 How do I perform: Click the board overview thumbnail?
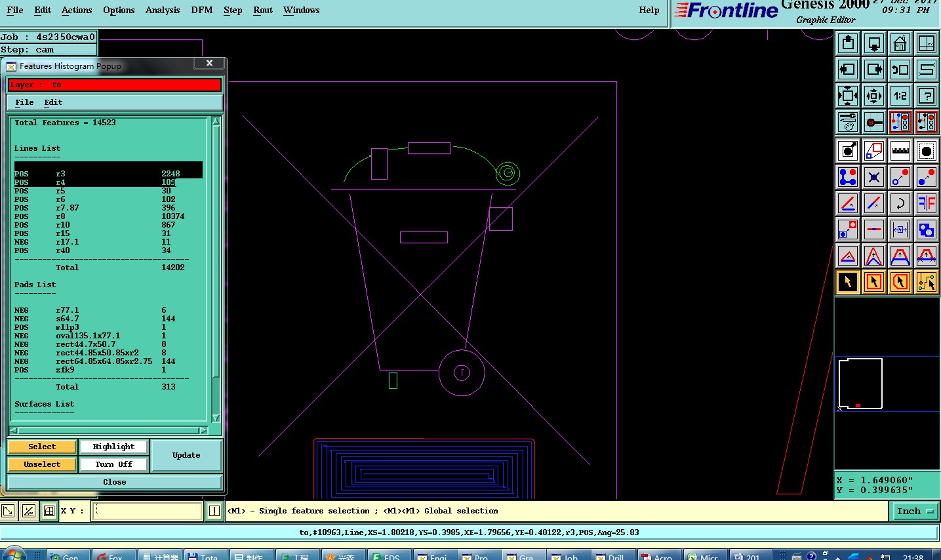pyautogui.click(x=860, y=384)
